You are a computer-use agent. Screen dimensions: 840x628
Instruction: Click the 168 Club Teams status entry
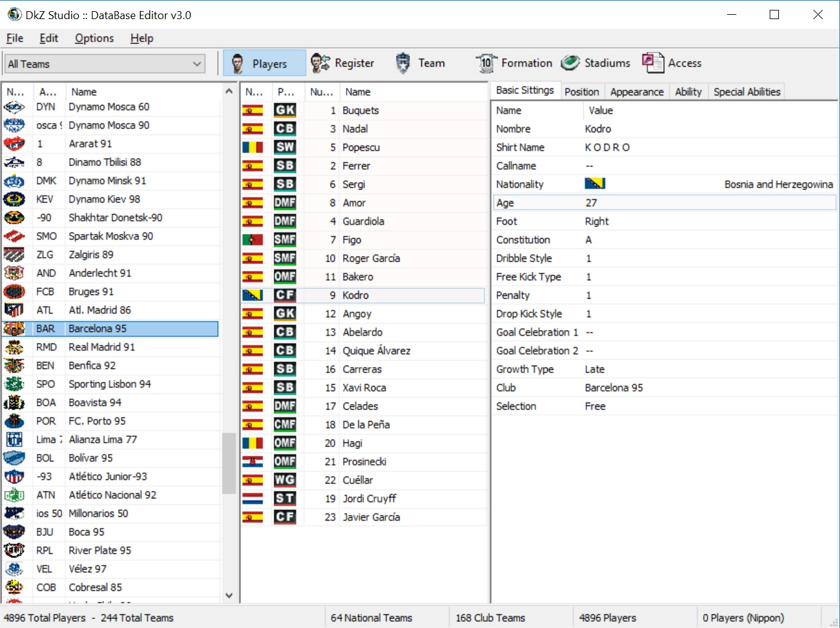tap(490, 618)
